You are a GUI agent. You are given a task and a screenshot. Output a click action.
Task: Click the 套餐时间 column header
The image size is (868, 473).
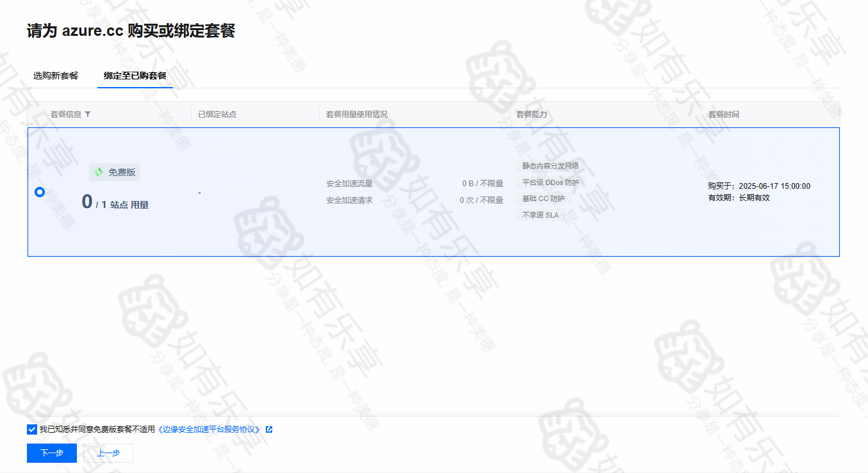(723, 115)
